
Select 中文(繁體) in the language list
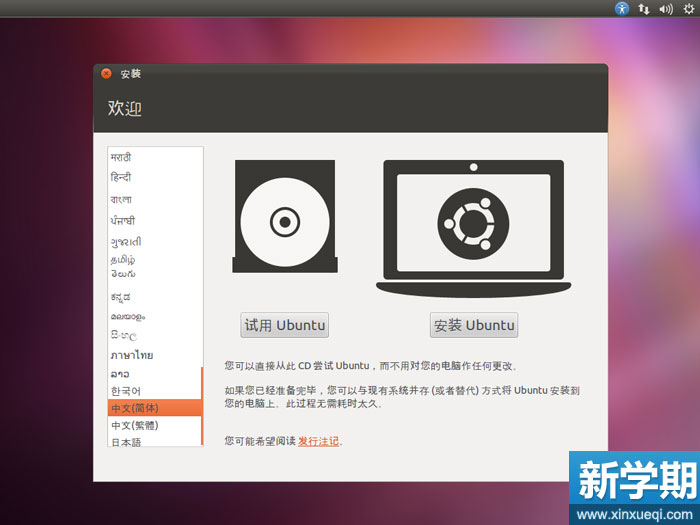(x=154, y=425)
